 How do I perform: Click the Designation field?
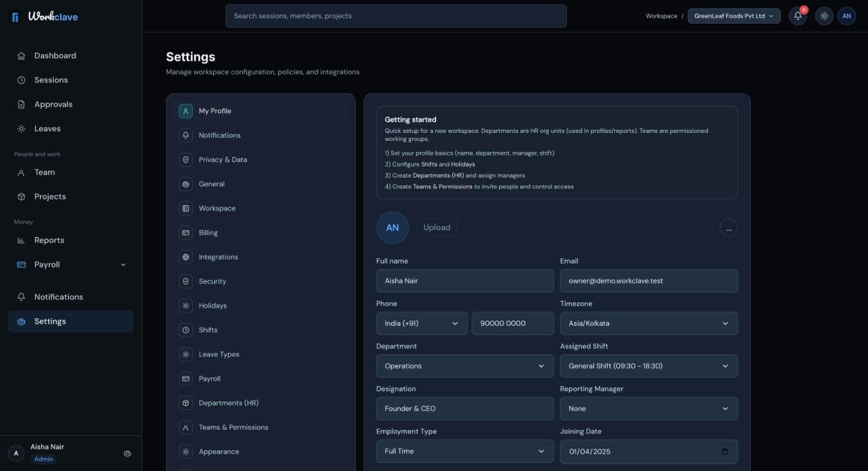tap(464, 408)
